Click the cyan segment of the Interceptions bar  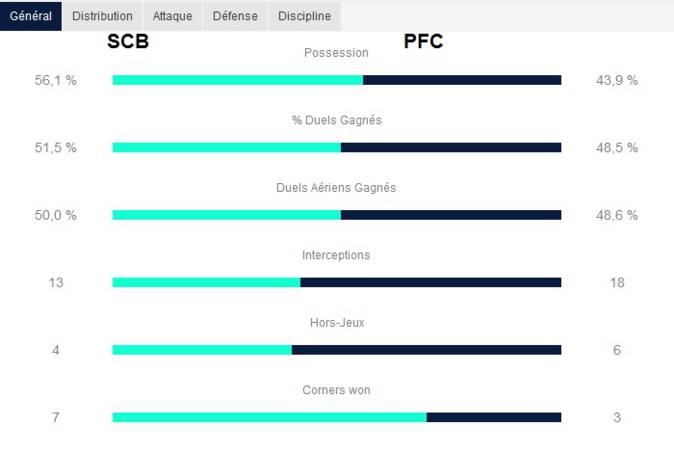(206, 282)
